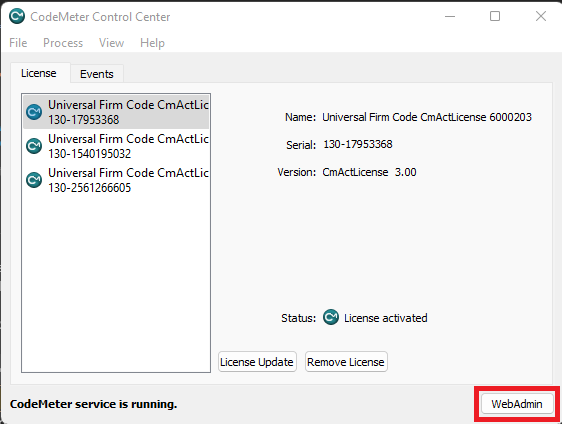
Task: Open the Help menu
Action: point(152,43)
